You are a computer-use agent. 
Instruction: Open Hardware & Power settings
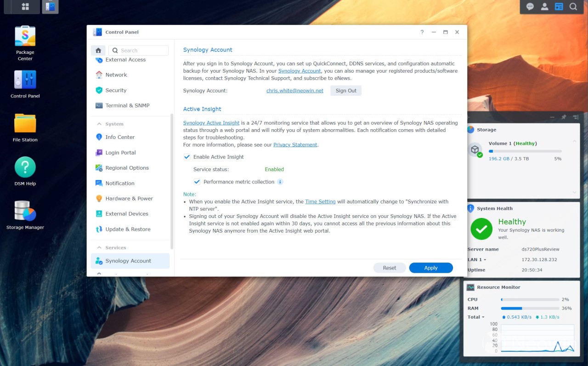(x=130, y=199)
